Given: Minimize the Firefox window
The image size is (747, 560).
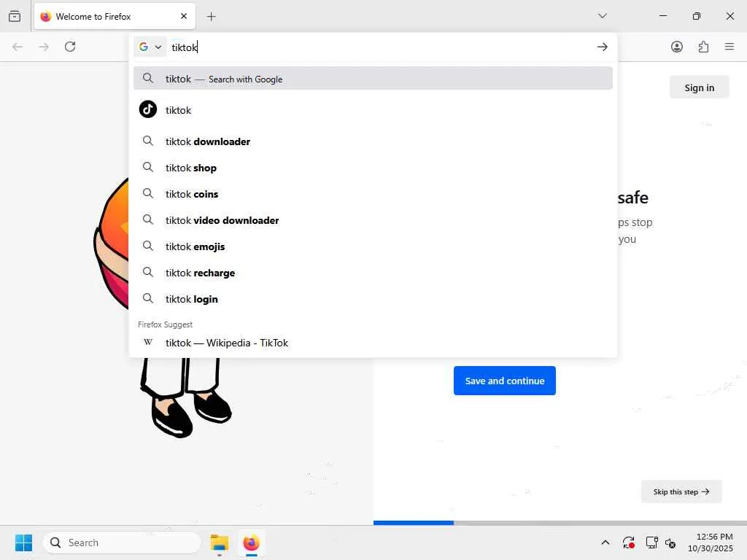Looking at the screenshot, I should (x=662, y=16).
